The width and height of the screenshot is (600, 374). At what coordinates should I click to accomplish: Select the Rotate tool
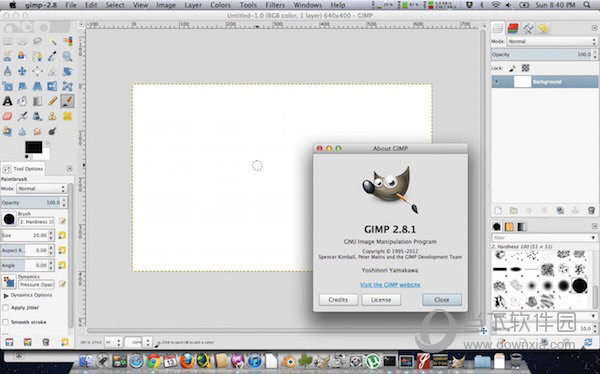[67, 71]
